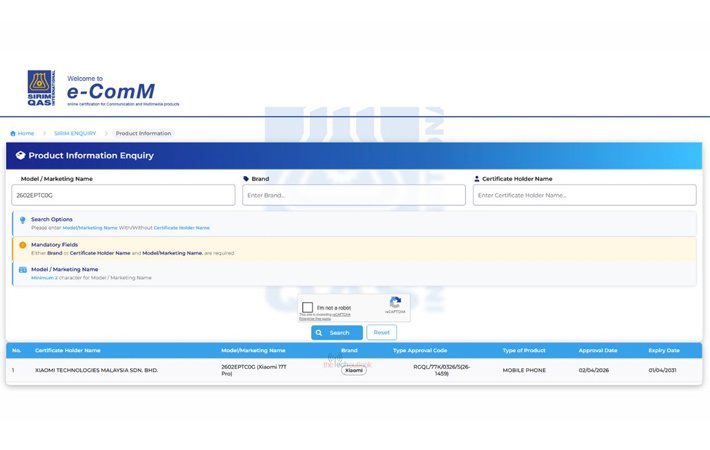The height and width of the screenshot is (450, 710).
Task: Open the SIRIM ENQUIRY breadcrumb link
Action: pyautogui.click(x=74, y=133)
